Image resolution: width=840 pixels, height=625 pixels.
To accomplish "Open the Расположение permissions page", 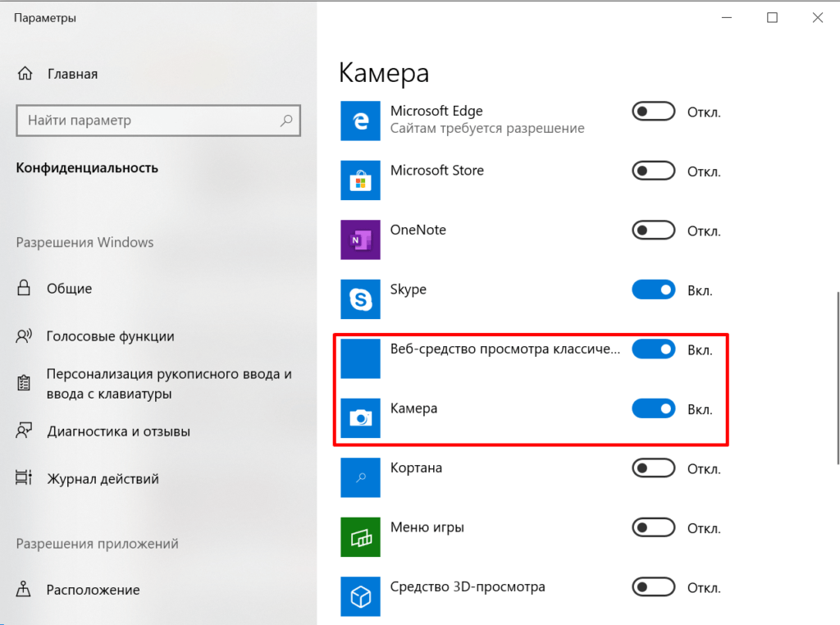I will 94,590.
